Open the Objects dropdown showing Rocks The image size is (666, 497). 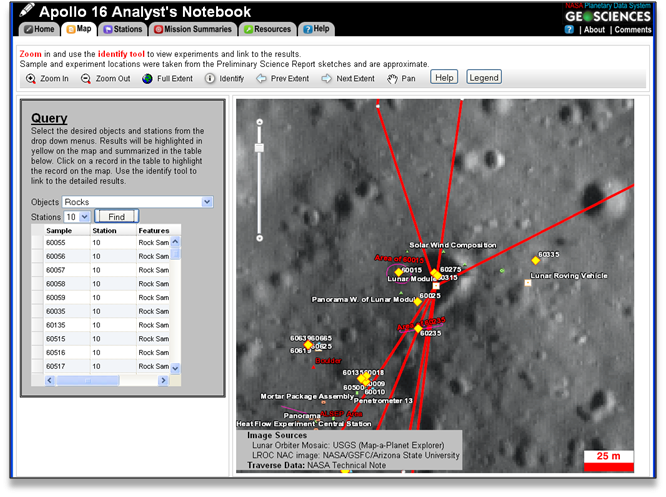(138, 202)
